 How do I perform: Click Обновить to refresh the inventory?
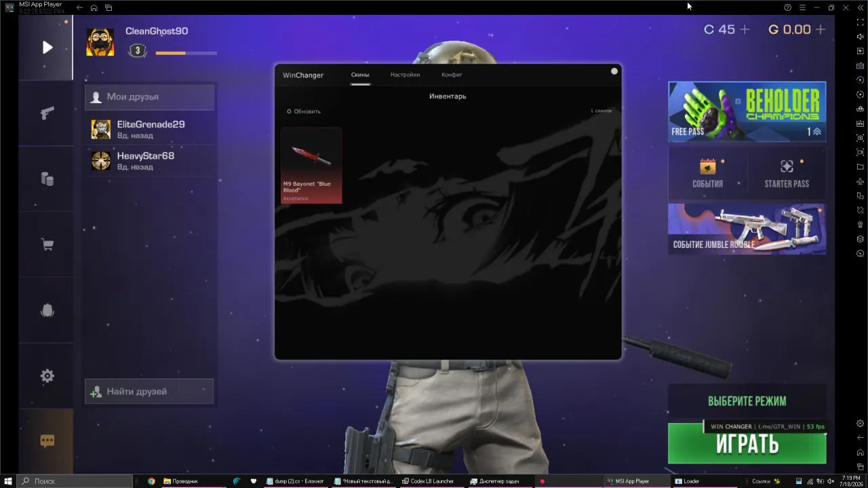(304, 111)
